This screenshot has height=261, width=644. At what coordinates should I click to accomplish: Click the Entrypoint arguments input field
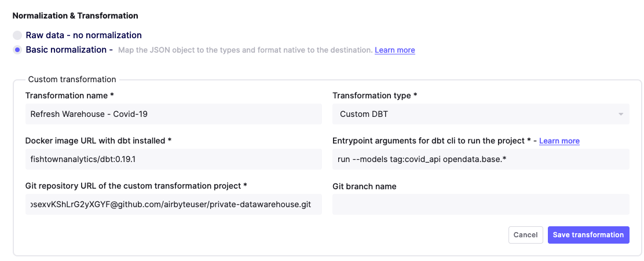pyautogui.click(x=480, y=159)
